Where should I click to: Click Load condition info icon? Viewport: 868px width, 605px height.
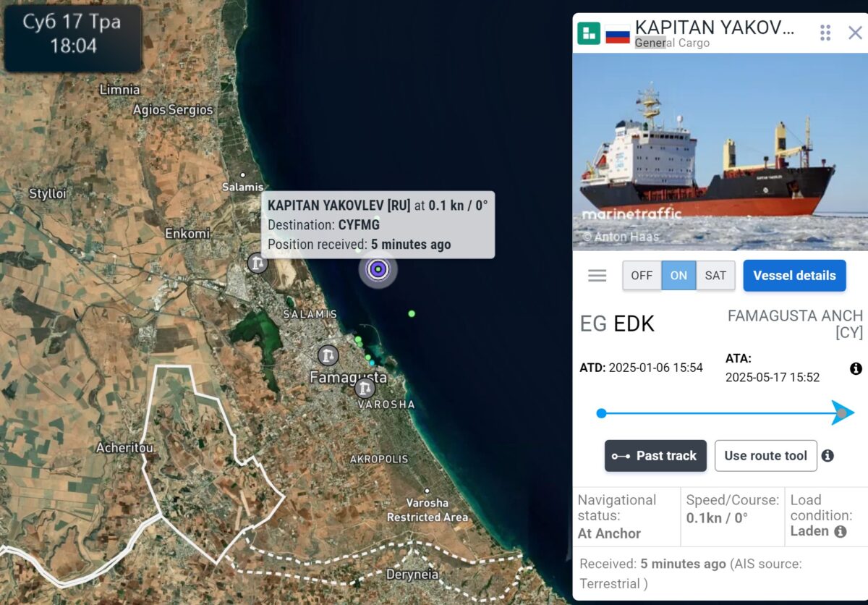point(841,531)
